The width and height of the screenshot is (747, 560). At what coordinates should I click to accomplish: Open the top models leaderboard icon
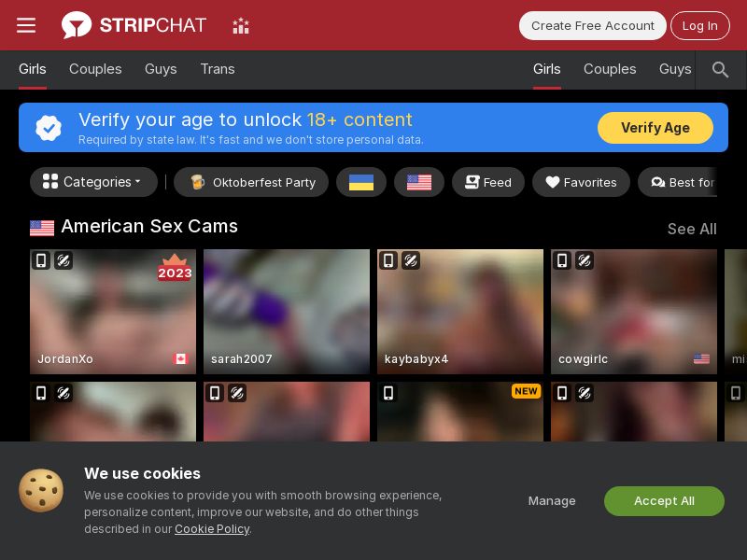[x=241, y=26]
